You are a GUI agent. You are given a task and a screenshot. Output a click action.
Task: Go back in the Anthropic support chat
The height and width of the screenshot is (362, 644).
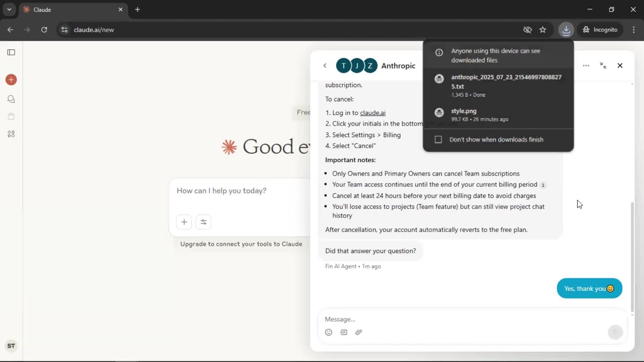click(x=325, y=66)
